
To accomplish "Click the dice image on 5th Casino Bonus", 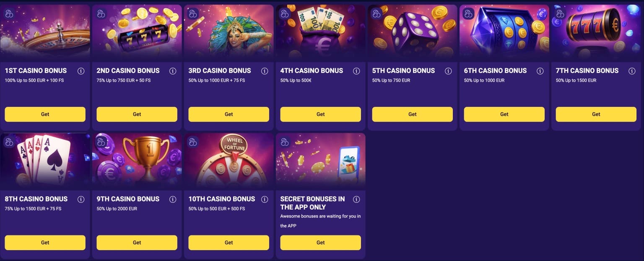I will pos(412,31).
